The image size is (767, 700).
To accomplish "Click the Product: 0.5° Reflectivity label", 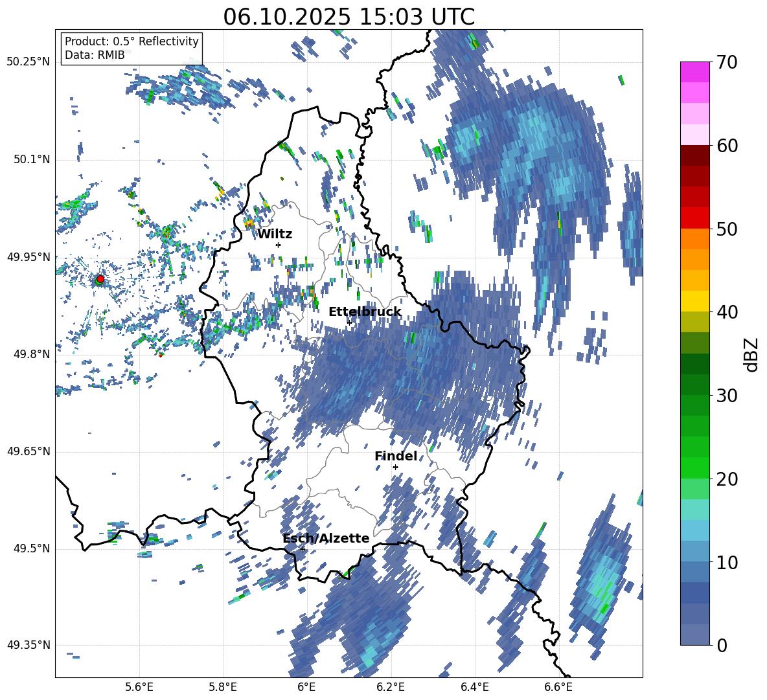I will coord(132,41).
